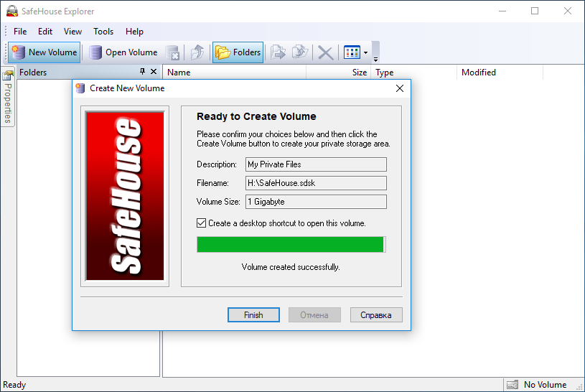585x392 pixels.
Task: Open the View menu
Action: [72, 32]
